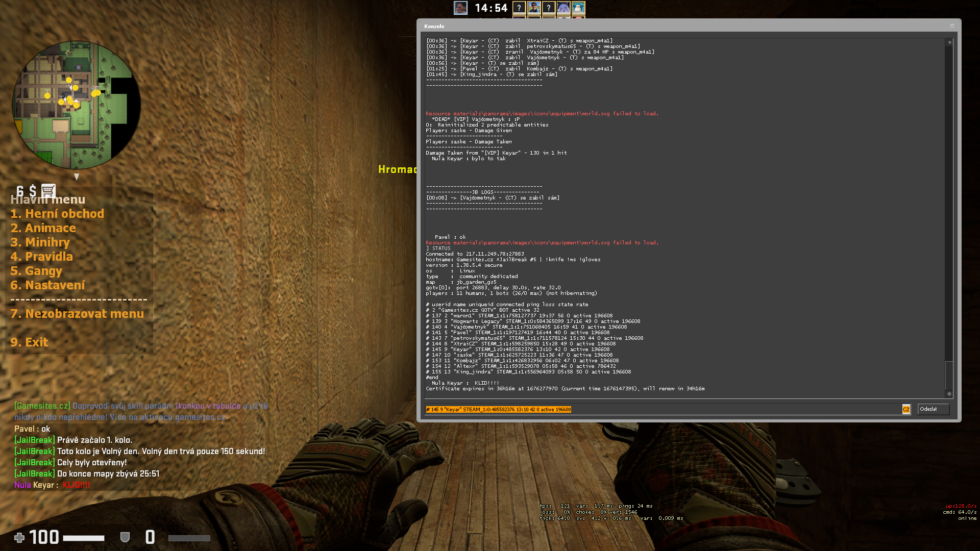Select 4. Pravidla menu entry
The height and width of the screenshot is (551, 980).
[42, 257]
